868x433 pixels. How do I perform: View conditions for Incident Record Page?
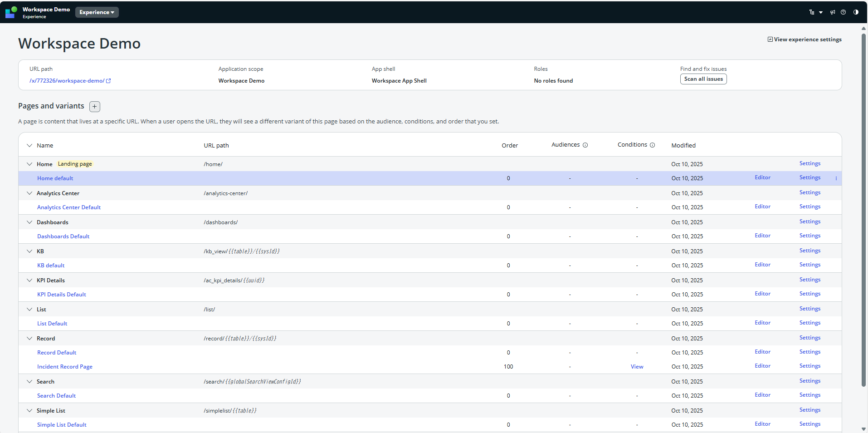click(x=637, y=367)
